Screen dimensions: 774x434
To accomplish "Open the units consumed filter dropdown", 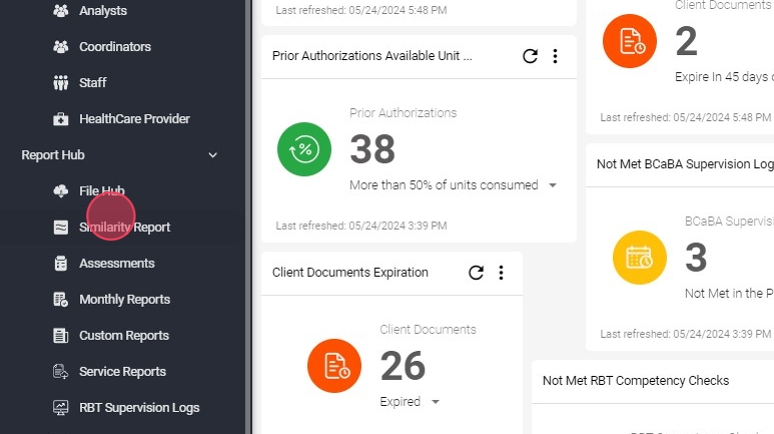I will [553, 186].
